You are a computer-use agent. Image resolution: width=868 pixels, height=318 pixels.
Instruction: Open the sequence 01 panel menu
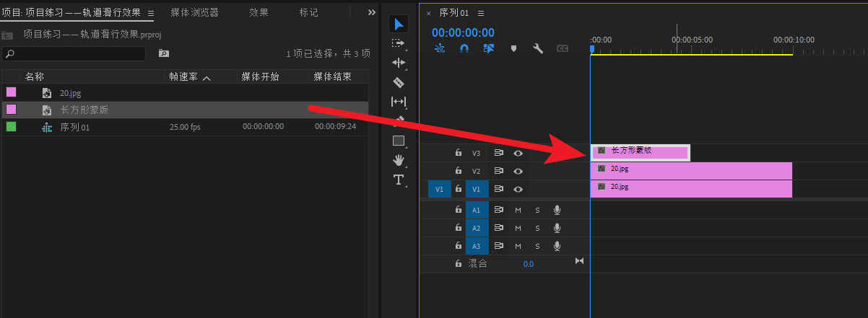pos(481,13)
